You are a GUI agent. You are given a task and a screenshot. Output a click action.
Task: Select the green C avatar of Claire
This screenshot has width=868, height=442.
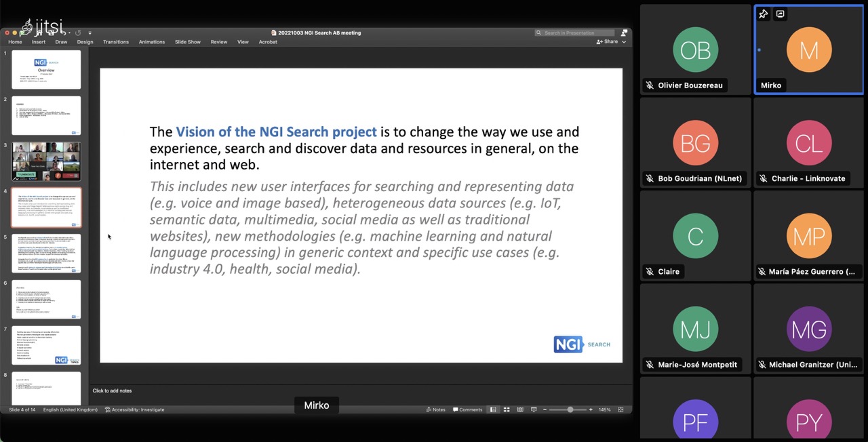pos(695,236)
